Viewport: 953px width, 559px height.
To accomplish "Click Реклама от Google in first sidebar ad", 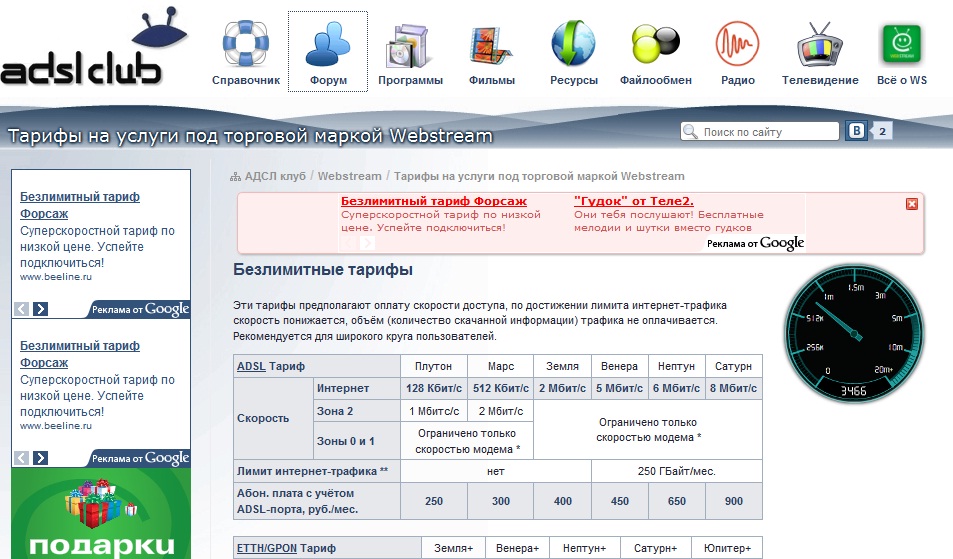I will pyautogui.click(x=140, y=309).
